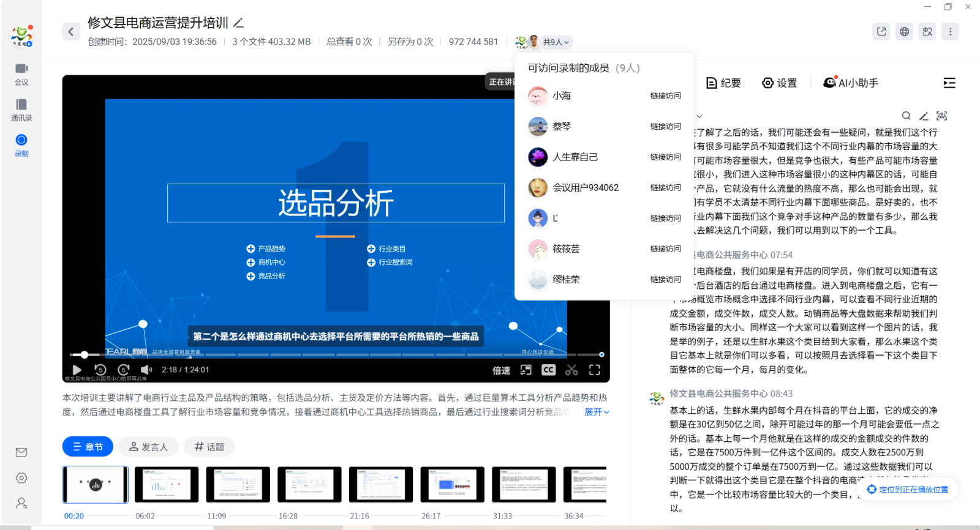Screen dimensions: 980x530
Task: Select the chapter thumbnail at 06:02
Action: point(167,485)
